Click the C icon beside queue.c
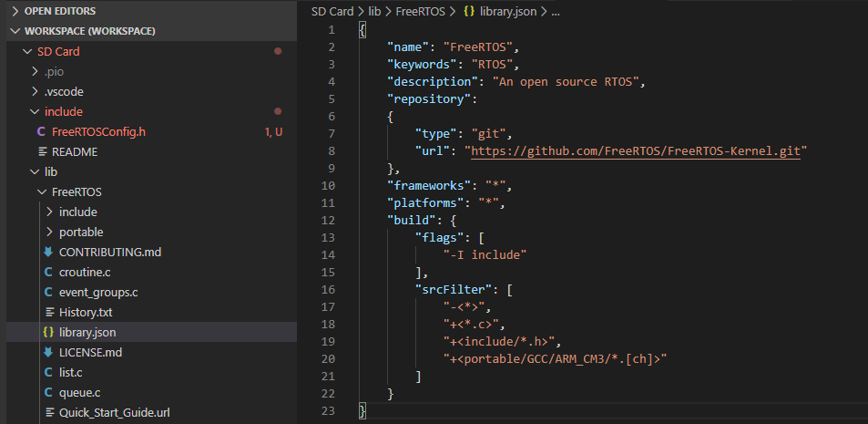Image resolution: width=868 pixels, height=424 pixels. tap(48, 392)
